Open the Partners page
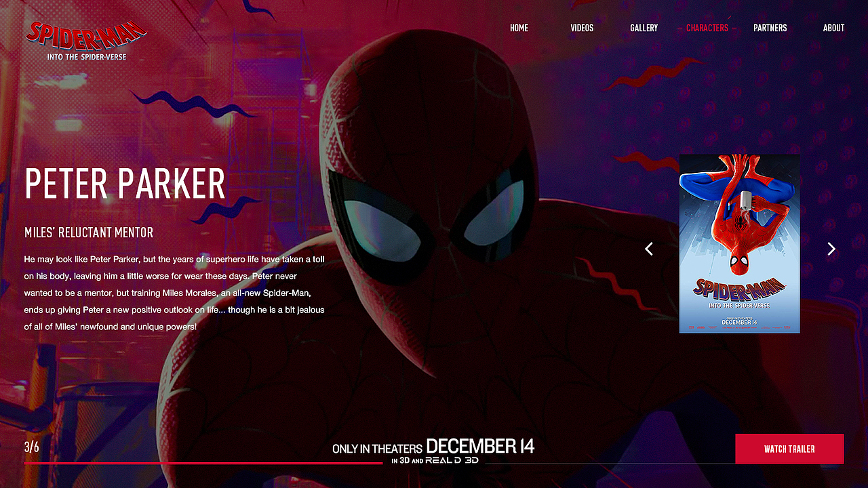 tap(770, 28)
